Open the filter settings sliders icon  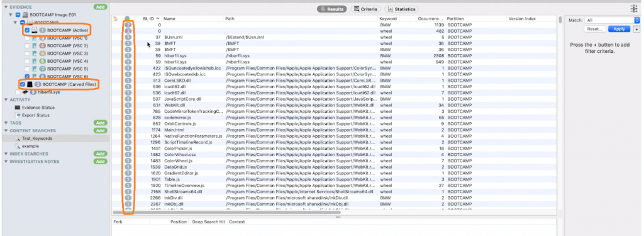[x=634, y=9]
